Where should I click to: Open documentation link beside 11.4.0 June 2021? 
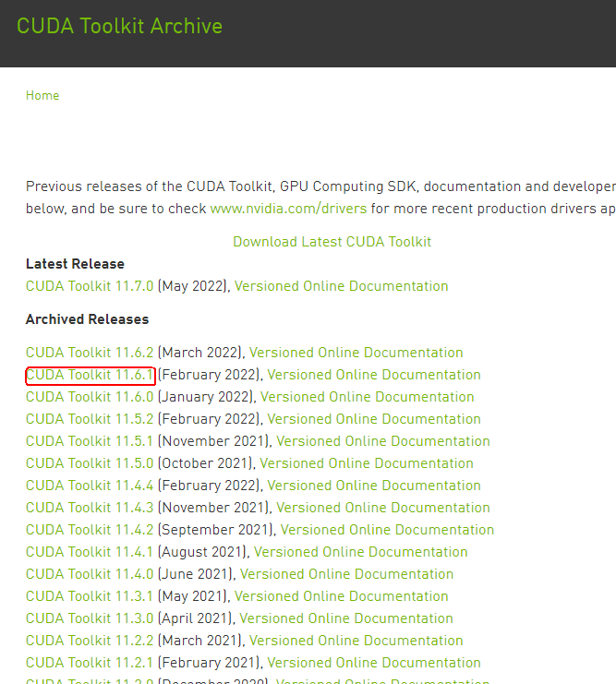click(346, 574)
